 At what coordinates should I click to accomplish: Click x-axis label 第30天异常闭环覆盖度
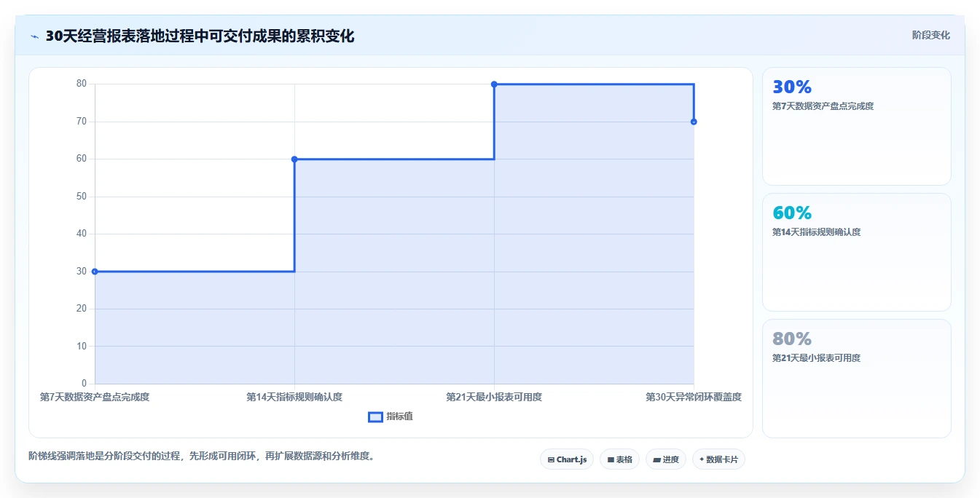[694, 397]
